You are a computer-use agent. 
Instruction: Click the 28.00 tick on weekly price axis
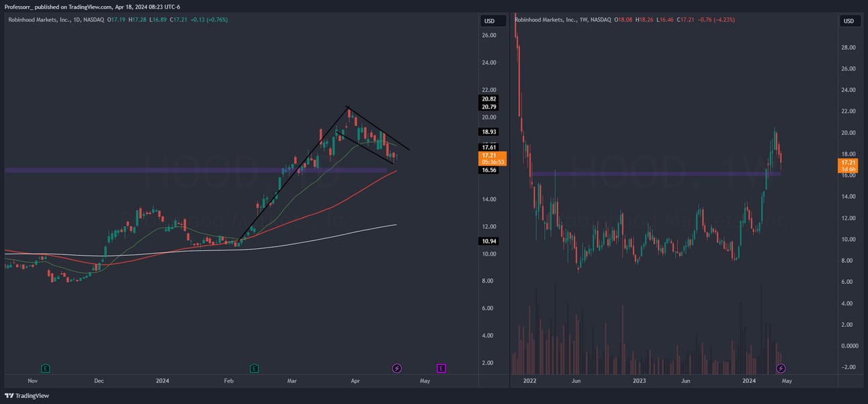point(847,48)
